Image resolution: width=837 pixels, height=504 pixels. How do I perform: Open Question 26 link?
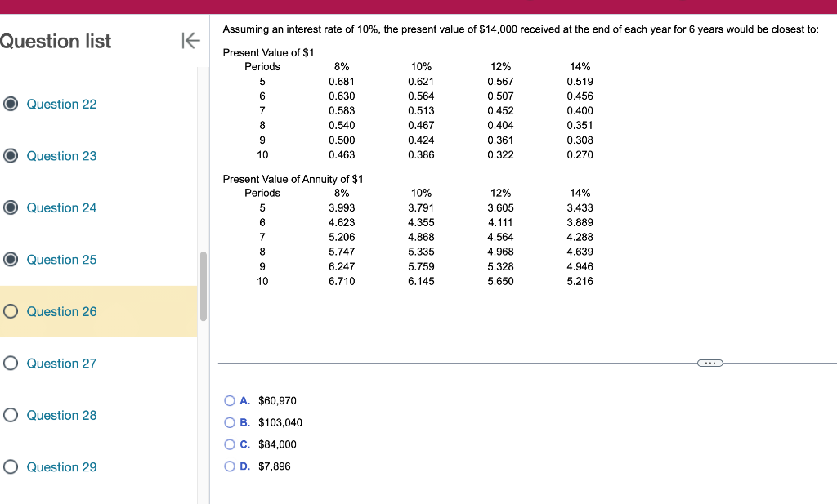click(x=61, y=311)
